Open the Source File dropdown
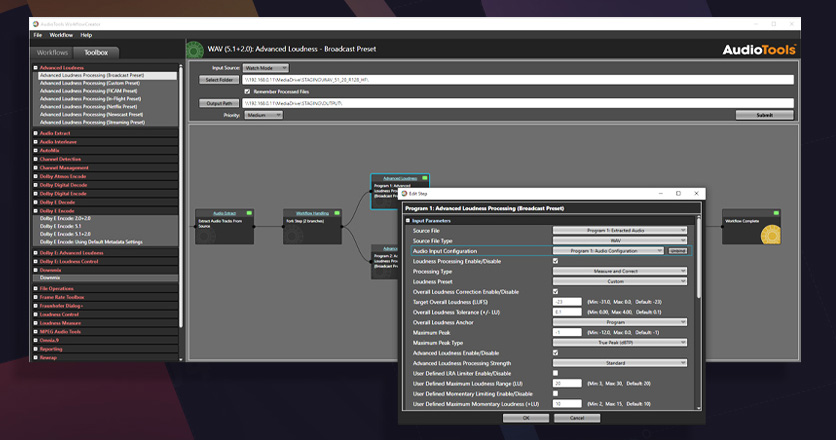Image resolution: width=836 pixels, height=440 pixels. (620, 230)
